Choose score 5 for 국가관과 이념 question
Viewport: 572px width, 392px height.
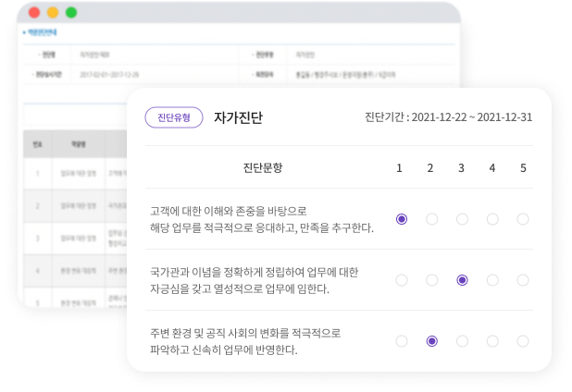[x=522, y=280]
